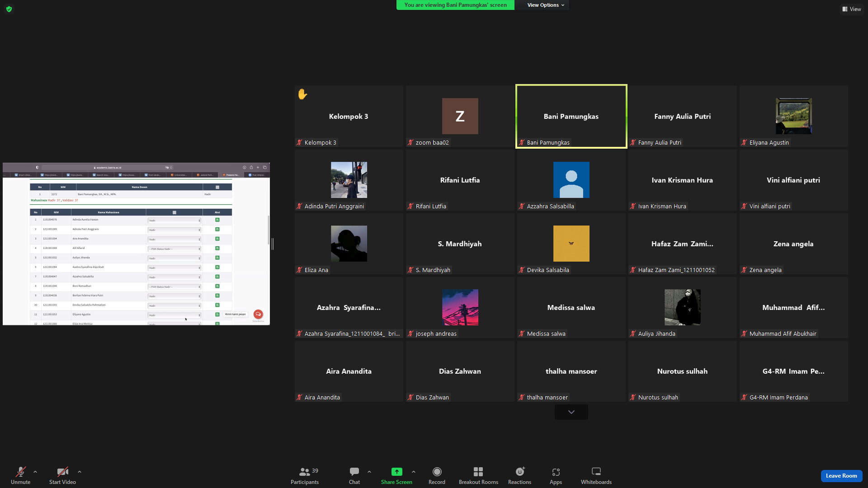
Task: Select Devika Salsabila yellow avatar tile
Action: 571,244
